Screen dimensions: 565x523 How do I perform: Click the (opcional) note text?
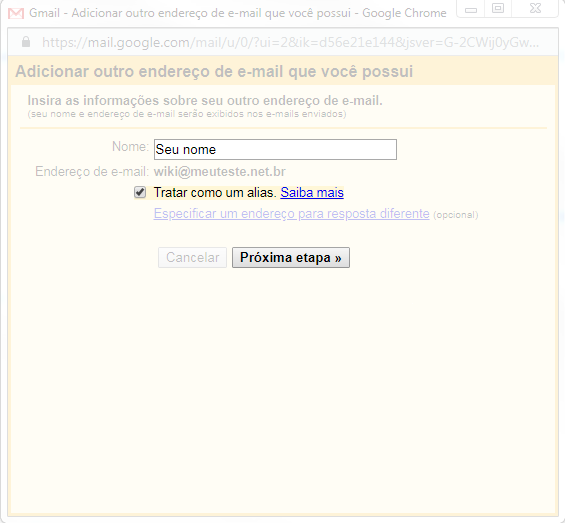coord(456,215)
